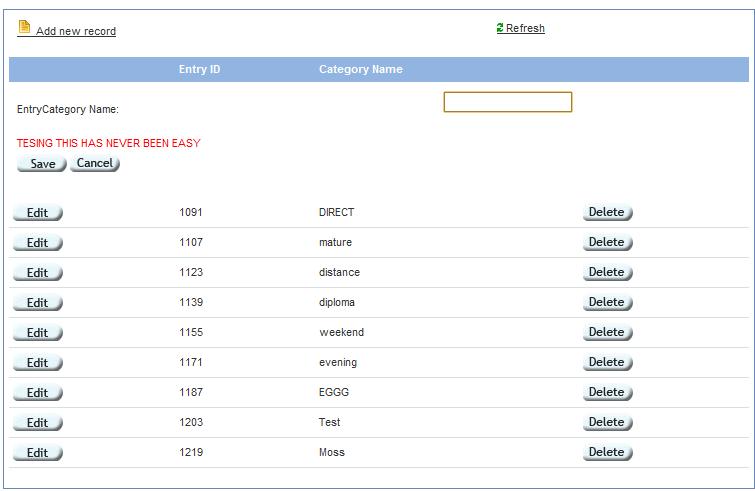The width and height of the screenshot is (755, 491).
Task: Edit the evening category row
Action: click(x=38, y=362)
